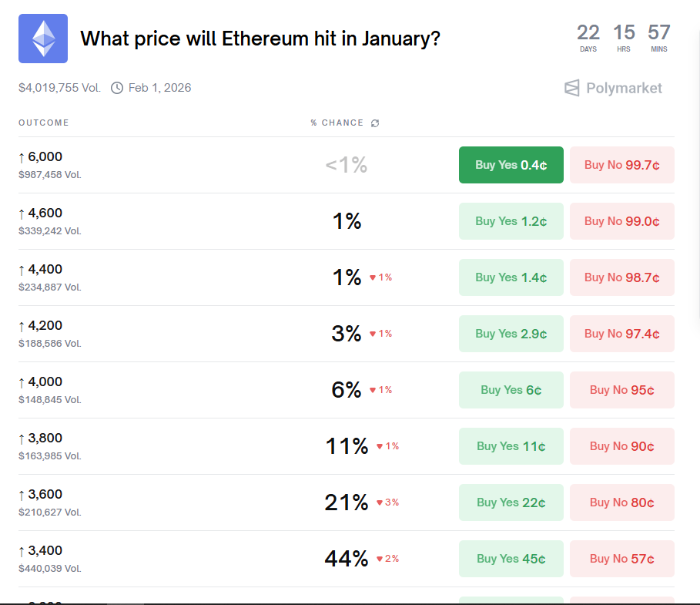Viewport: 700px width, 605px height.
Task: Select Buy Yes 1.2¢ for 4,600
Action: click(x=511, y=221)
